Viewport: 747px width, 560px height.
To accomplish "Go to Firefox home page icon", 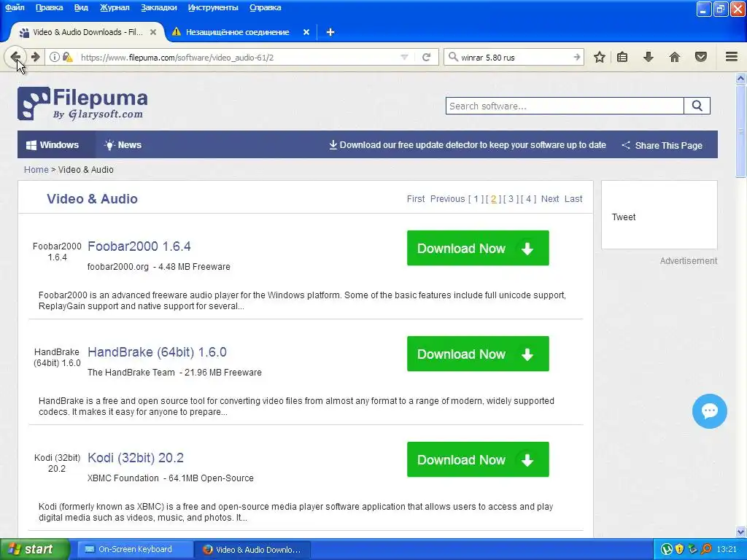I will pyautogui.click(x=675, y=57).
